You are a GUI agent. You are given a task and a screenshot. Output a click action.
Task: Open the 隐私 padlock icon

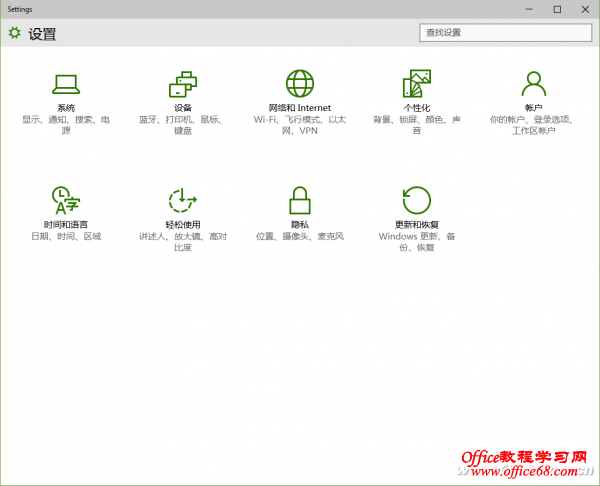point(300,200)
